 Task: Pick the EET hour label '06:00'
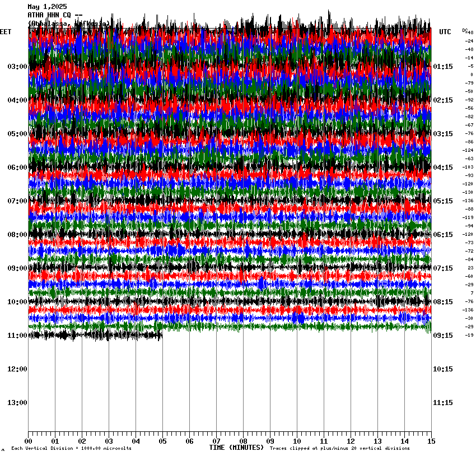[x=17, y=167]
